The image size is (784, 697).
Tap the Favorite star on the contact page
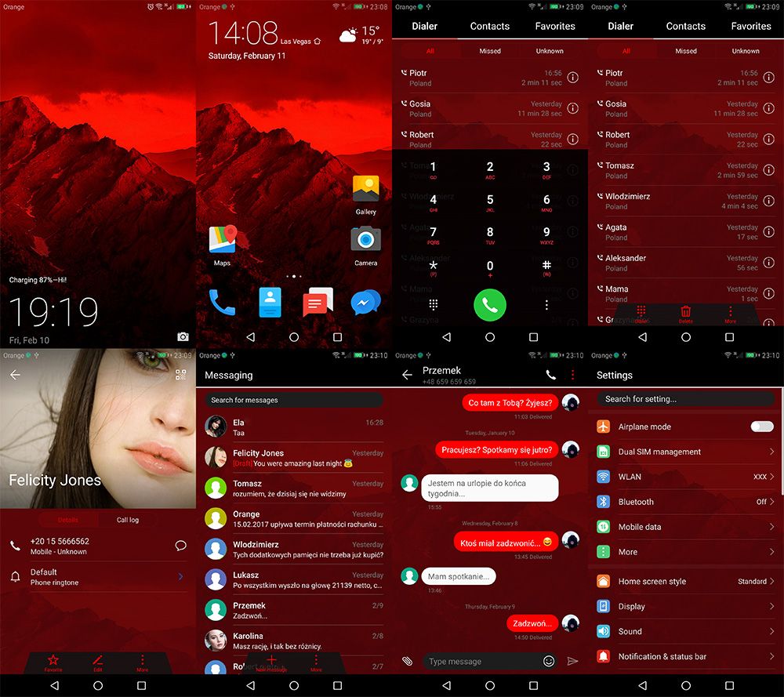[53, 663]
